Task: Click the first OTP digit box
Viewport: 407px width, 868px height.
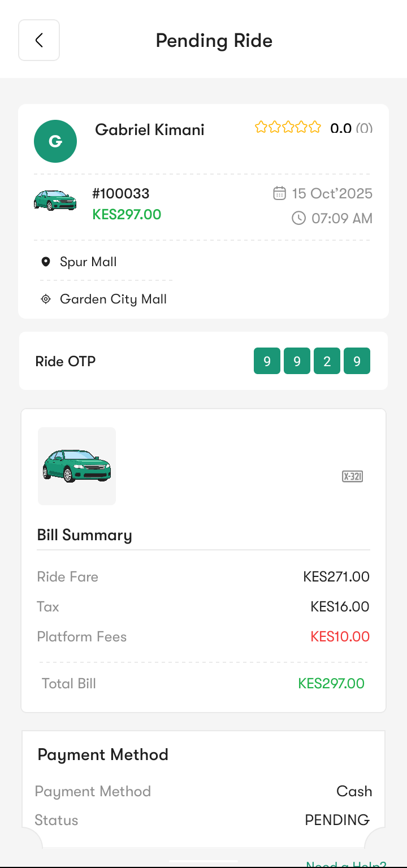Action: pos(267,361)
